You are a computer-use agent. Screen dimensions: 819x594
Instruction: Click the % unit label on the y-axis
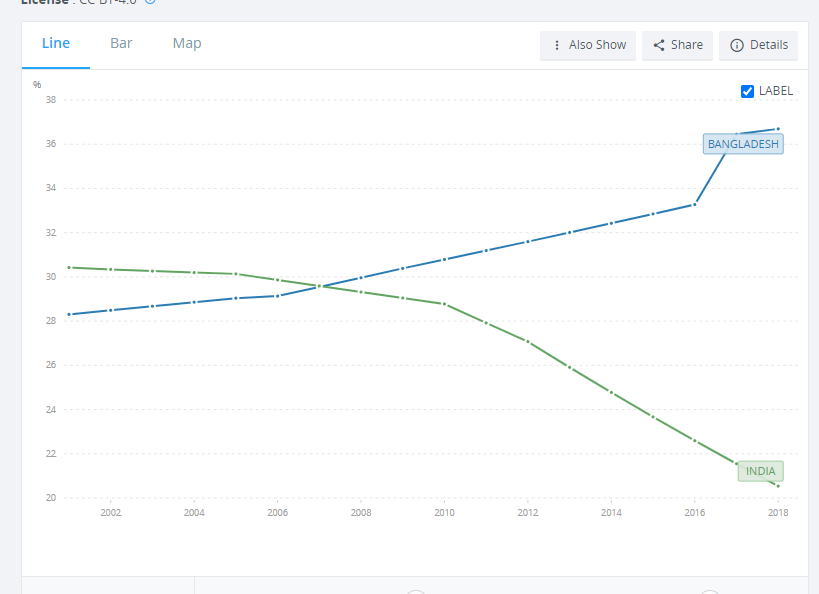[x=37, y=85]
